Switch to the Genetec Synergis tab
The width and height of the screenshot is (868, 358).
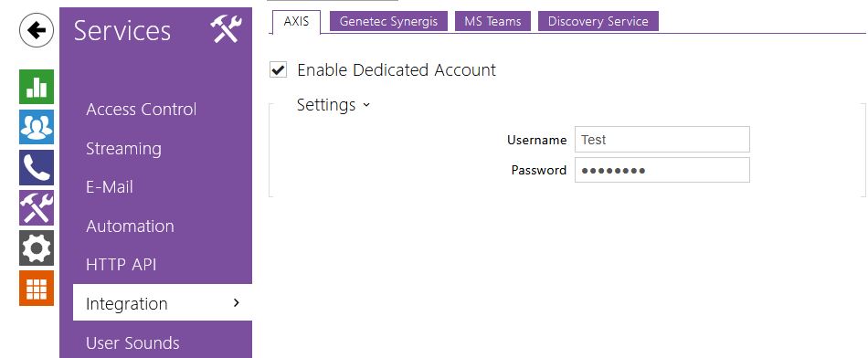(388, 22)
